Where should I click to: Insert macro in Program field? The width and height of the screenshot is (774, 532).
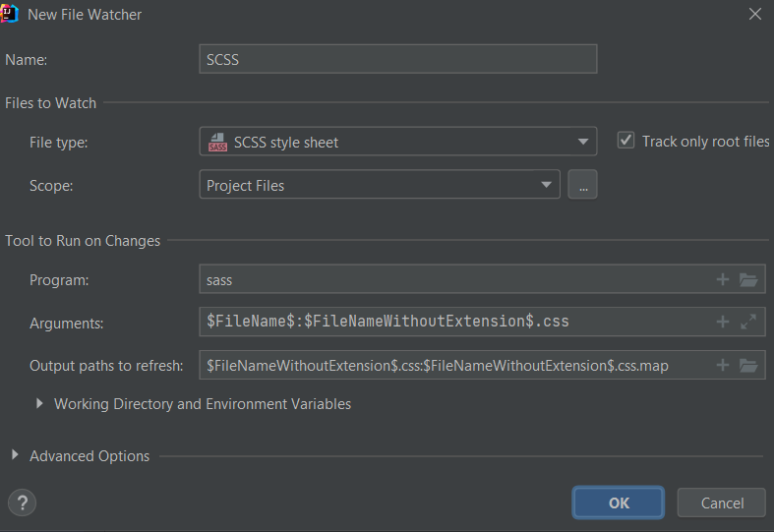722,279
